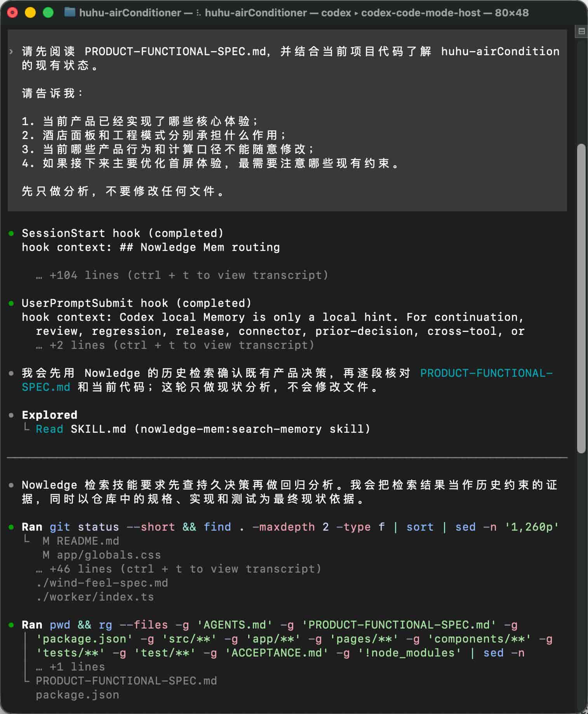The image size is (588, 714).
Task: Click the 'M app/globals.css' line
Action: click(x=102, y=555)
